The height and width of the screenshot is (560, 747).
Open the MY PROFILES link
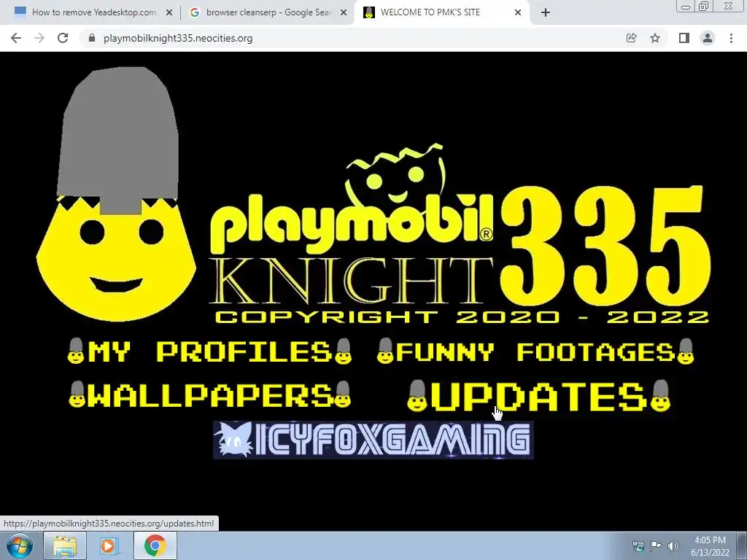(209, 351)
